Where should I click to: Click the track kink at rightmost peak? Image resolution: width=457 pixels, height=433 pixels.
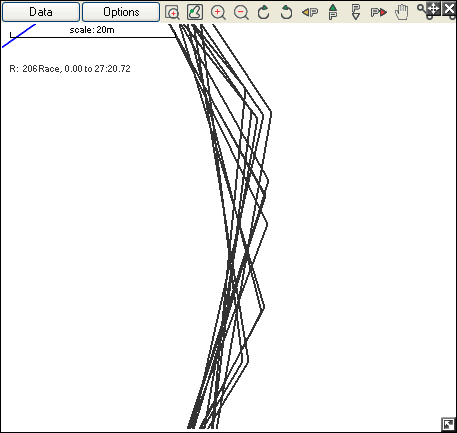point(270,114)
